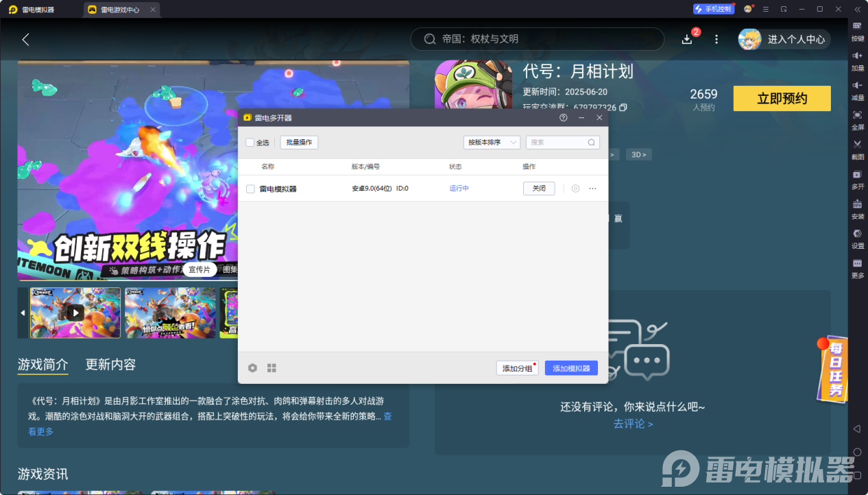Click the window pop-out icon in title bar
This screenshot has width=868, height=495.
click(784, 9)
